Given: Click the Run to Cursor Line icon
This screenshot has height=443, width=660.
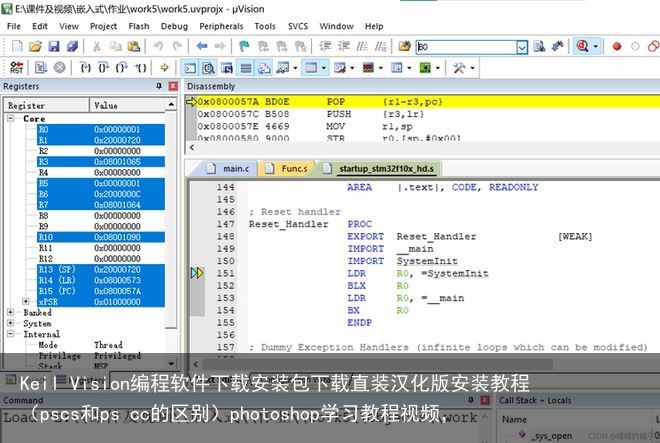Looking at the screenshot, I should pyautogui.click(x=141, y=67).
